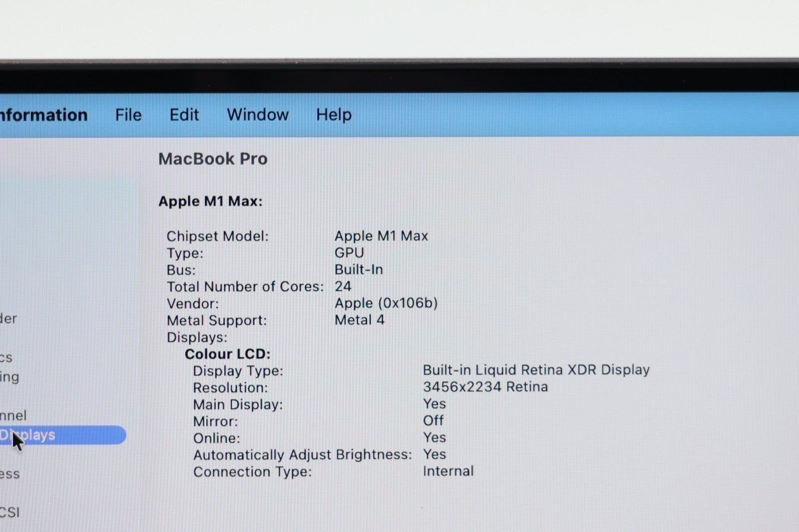Click the "Internal" connection type value
The height and width of the screenshot is (532, 799).
click(x=448, y=471)
